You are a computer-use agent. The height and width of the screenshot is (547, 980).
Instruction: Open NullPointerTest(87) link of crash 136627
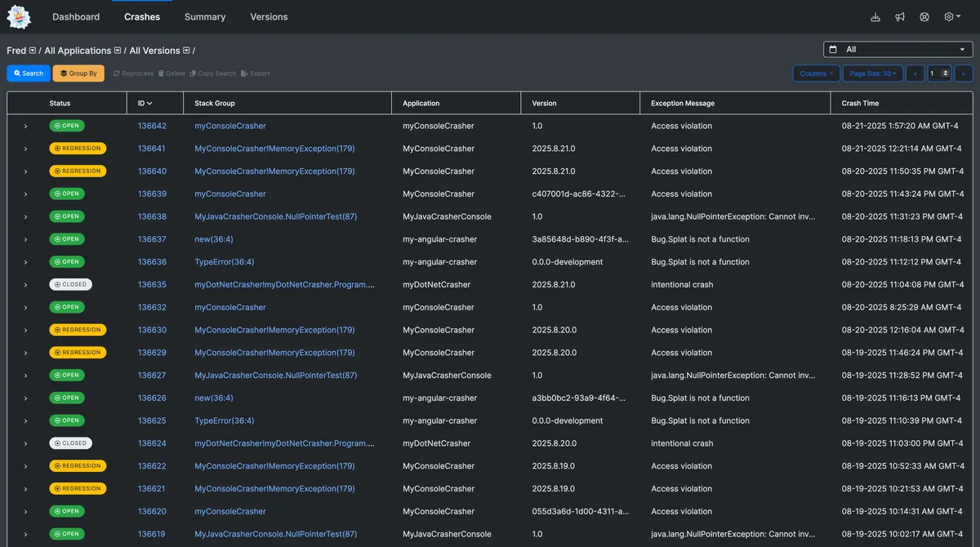(276, 376)
